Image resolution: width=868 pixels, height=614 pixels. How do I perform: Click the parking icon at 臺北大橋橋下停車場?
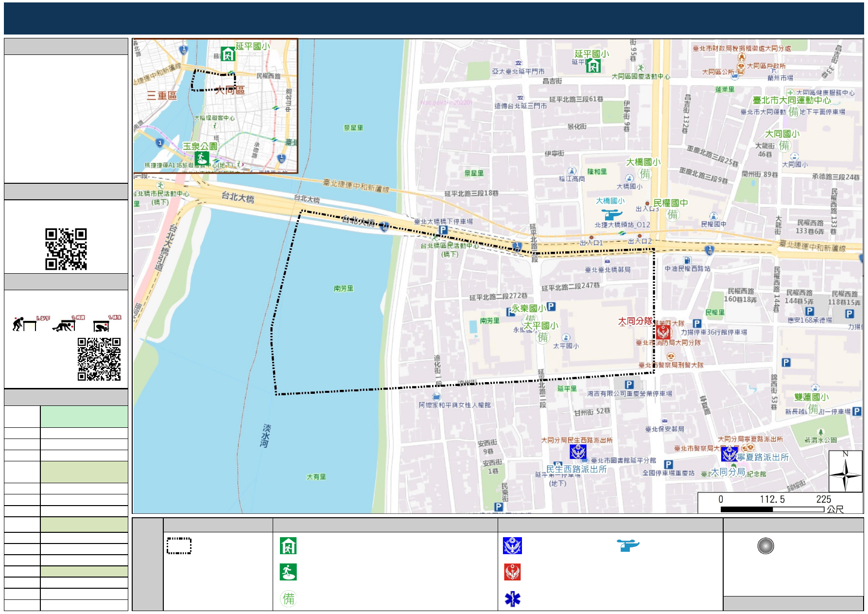(x=443, y=230)
